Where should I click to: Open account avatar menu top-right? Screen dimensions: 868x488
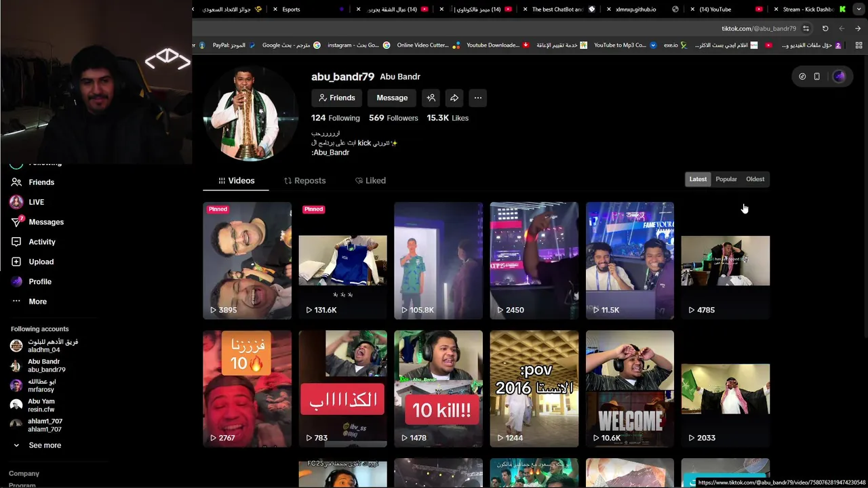coord(840,77)
